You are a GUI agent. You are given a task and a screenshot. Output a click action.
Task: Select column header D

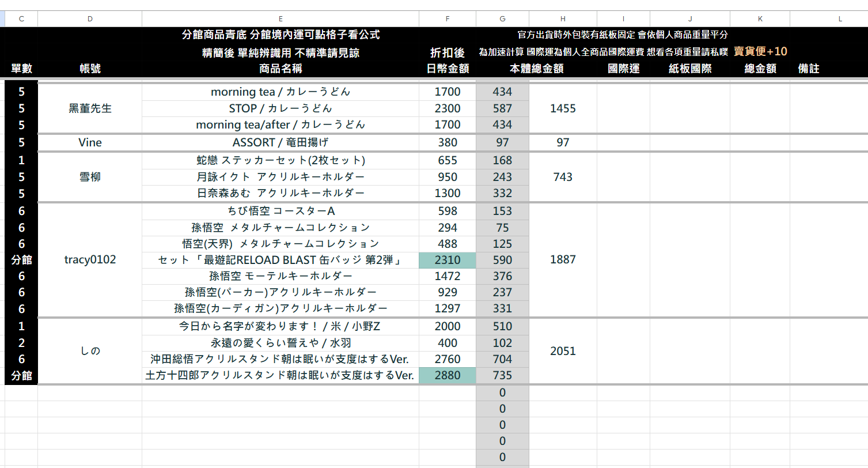pyautogui.click(x=90, y=18)
